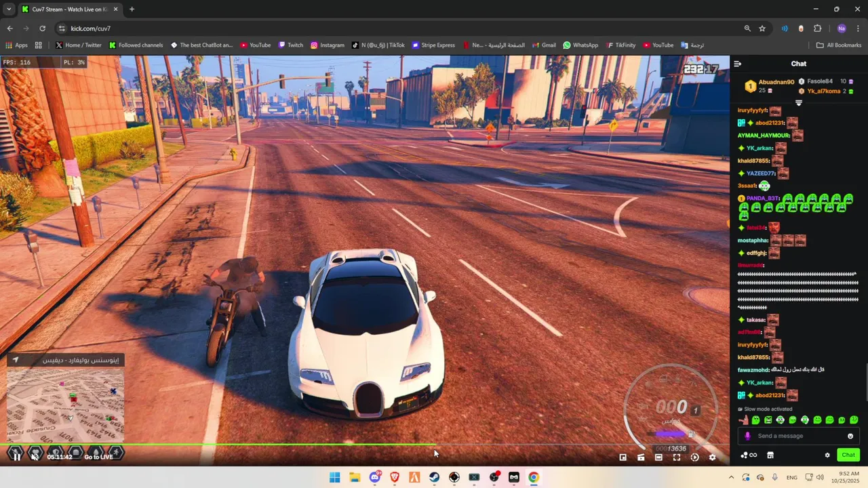Screen dimensions: 868x488
Task: Show hidden system tray icons
Action: (x=731, y=477)
